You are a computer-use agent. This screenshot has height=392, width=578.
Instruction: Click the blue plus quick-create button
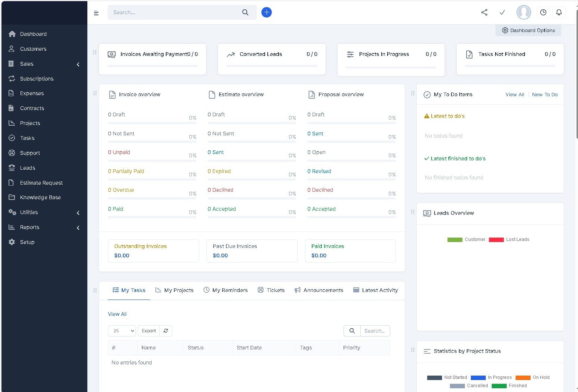coord(267,12)
